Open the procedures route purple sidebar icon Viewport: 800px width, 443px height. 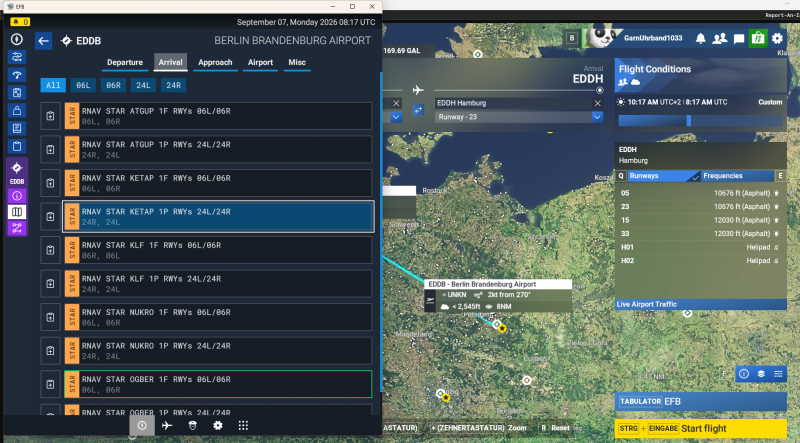17,228
